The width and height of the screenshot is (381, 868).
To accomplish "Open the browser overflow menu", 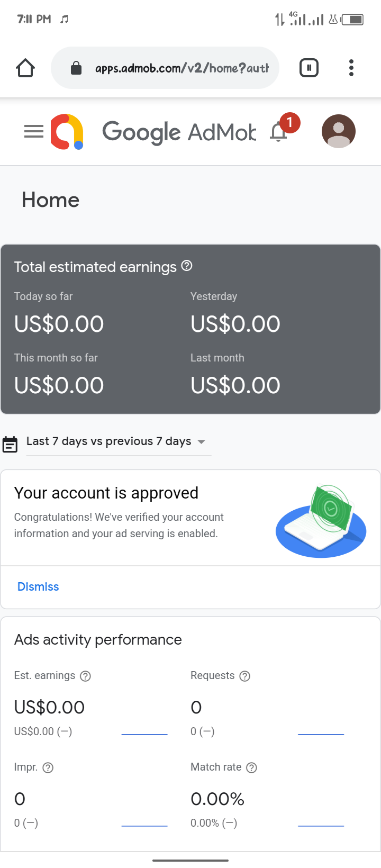I will [x=351, y=68].
